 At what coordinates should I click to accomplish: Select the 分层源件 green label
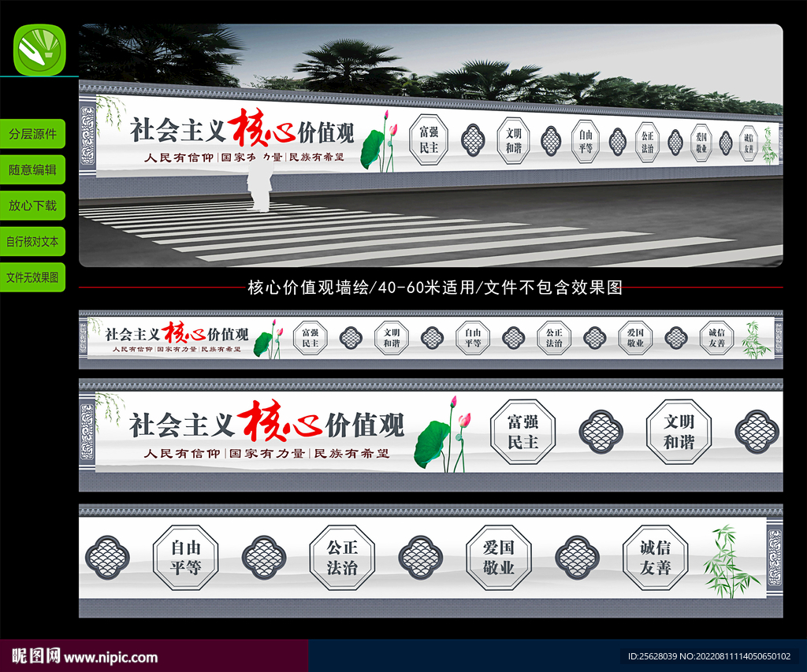pyautogui.click(x=33, y=133)
